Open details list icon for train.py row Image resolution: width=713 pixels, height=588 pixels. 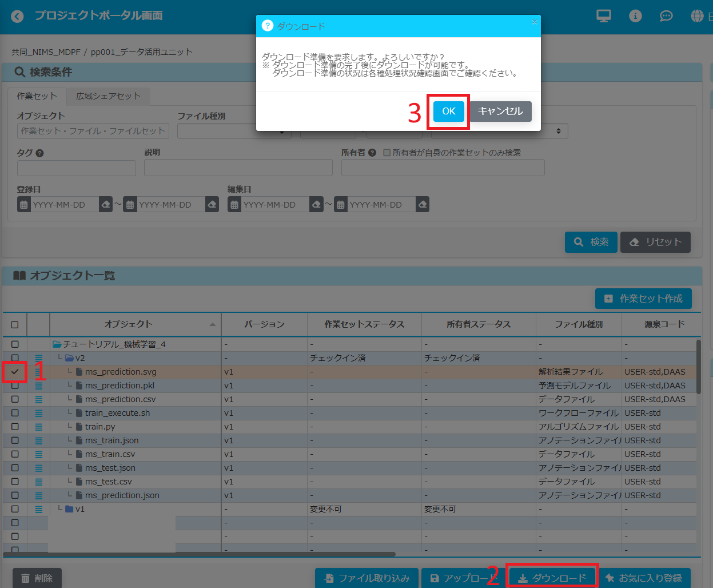click(39, 427)
